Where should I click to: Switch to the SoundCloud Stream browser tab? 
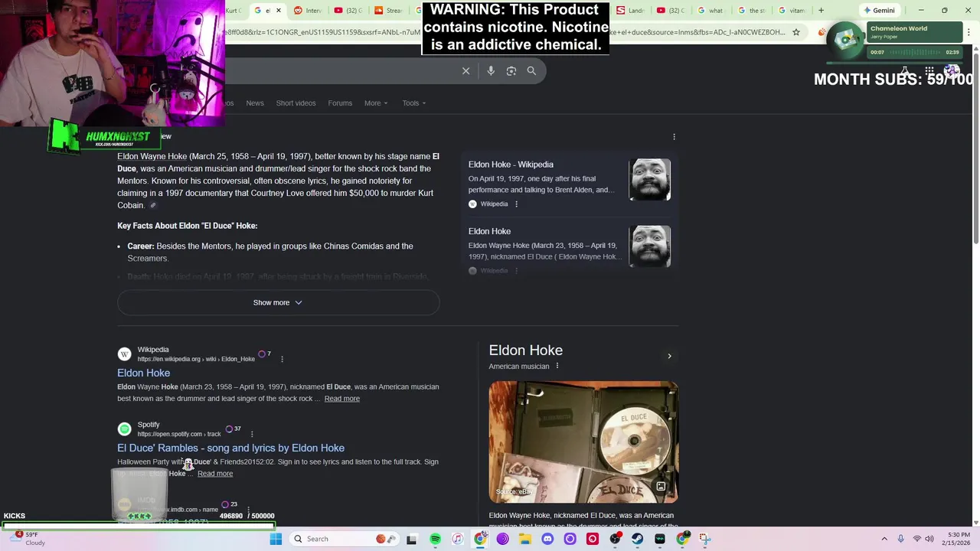[388, 11]
